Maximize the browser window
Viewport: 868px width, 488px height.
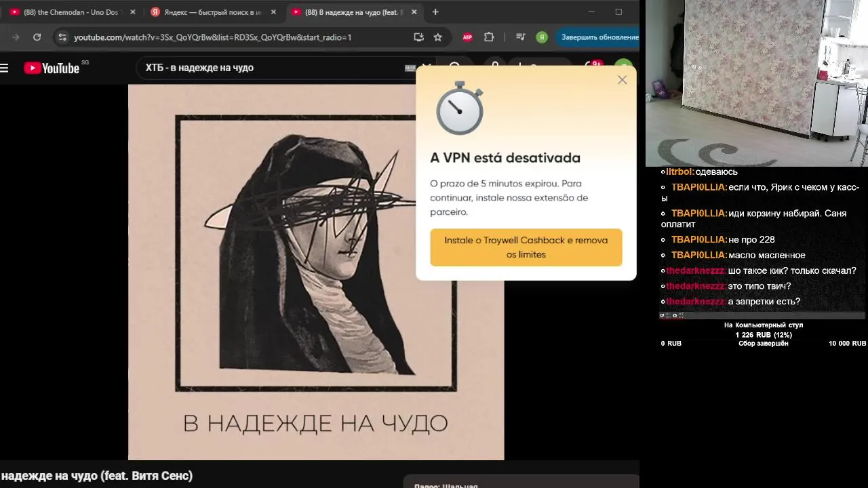[618, 12]
